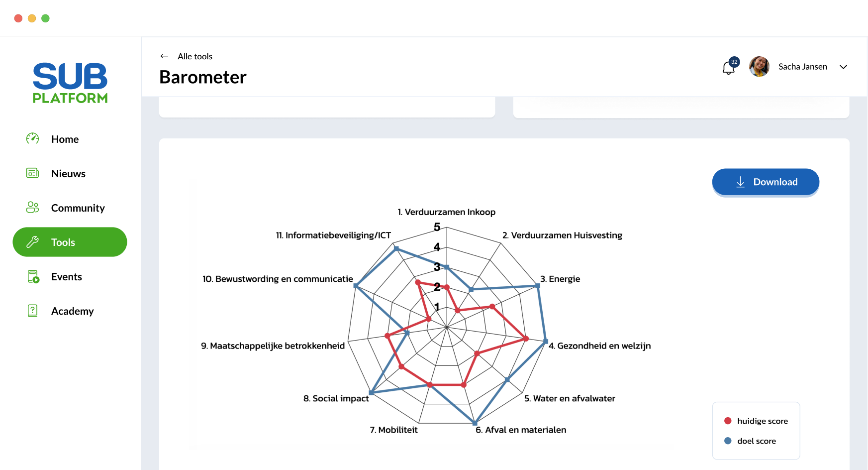This screenshot has height=470, width=868.
Task: Expand the Sacha Jansen user dropdown chevron
Action: pos(843,67)
